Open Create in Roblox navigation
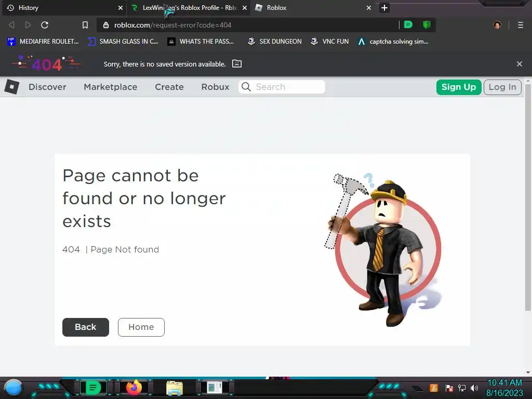The height and width of the screenshot is (399, 532). click(169, 87)
